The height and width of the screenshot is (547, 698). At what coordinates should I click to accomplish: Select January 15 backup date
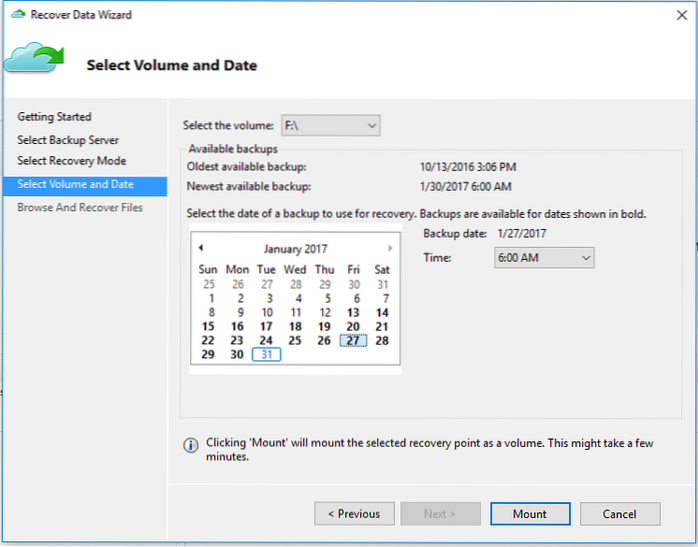point(208,327)
